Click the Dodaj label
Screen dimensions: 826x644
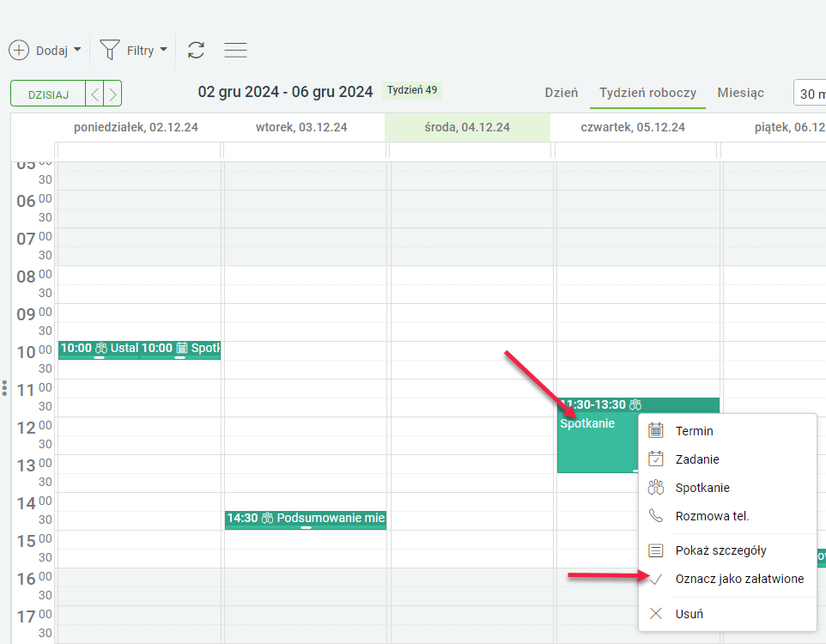click(x=52, y=51)
